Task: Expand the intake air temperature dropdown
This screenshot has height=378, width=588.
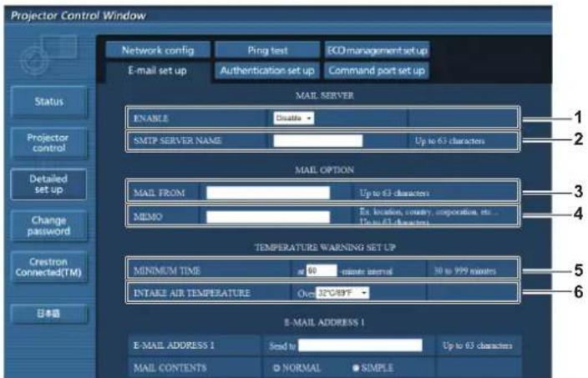Action: point(342,293)
